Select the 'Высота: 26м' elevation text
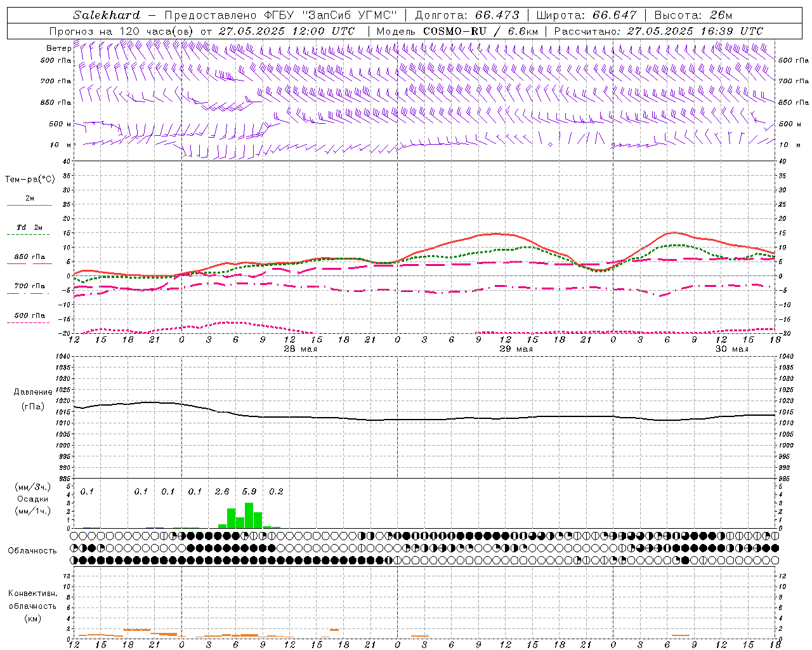This screenshot has width=812, height=650. pyautogui.click(x=693, y=15)
